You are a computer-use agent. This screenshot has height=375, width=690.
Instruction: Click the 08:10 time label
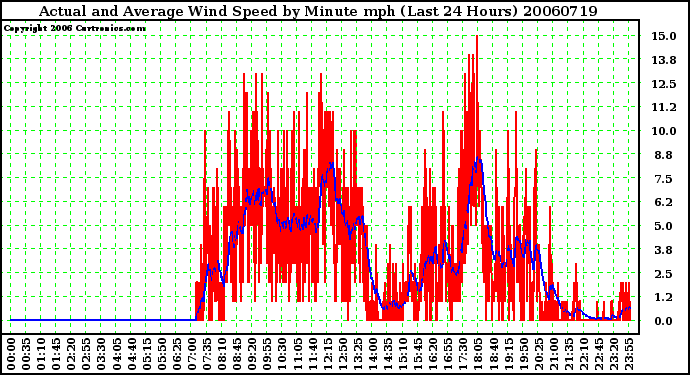point(222,354)
